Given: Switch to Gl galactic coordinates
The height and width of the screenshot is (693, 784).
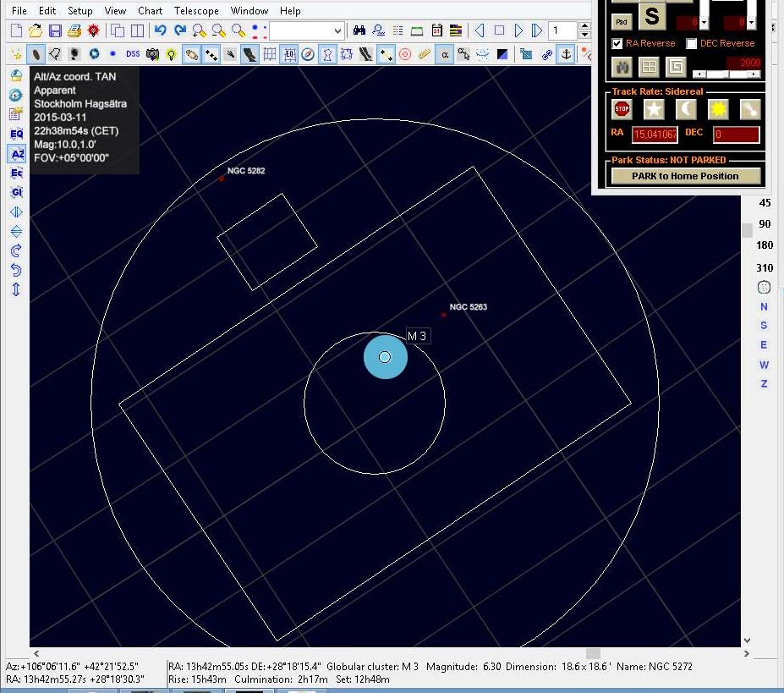Looking at the screenshot, I should coord(17,192).
